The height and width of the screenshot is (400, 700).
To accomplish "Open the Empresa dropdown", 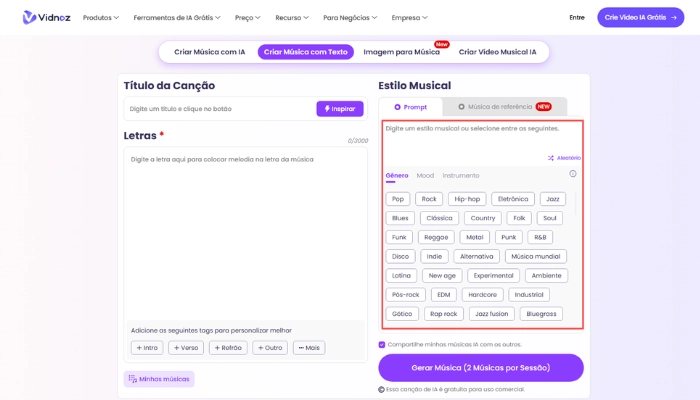I will click(410, 17).
